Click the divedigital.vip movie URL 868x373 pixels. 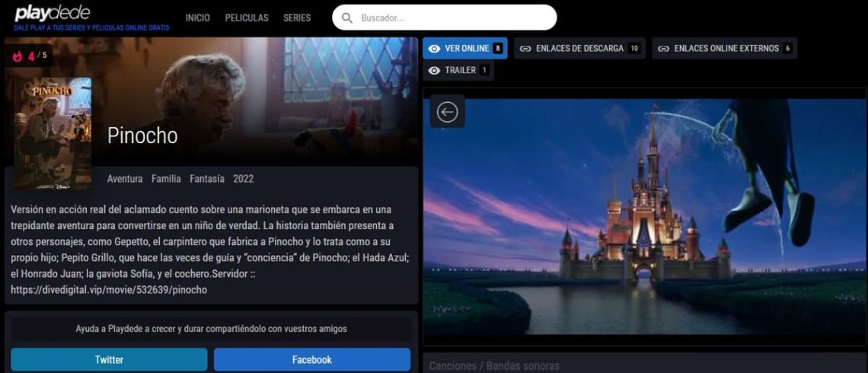(109, 289)
